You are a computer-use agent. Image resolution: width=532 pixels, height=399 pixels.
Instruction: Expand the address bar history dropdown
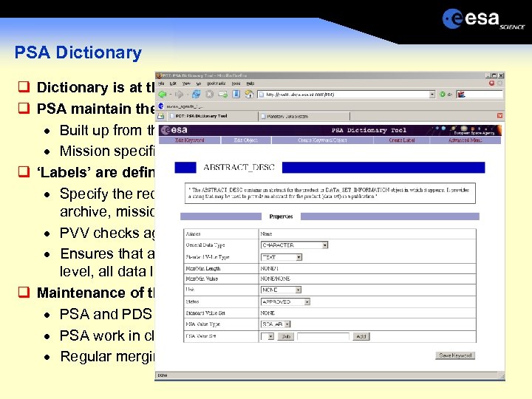click(x=432, y=95)
